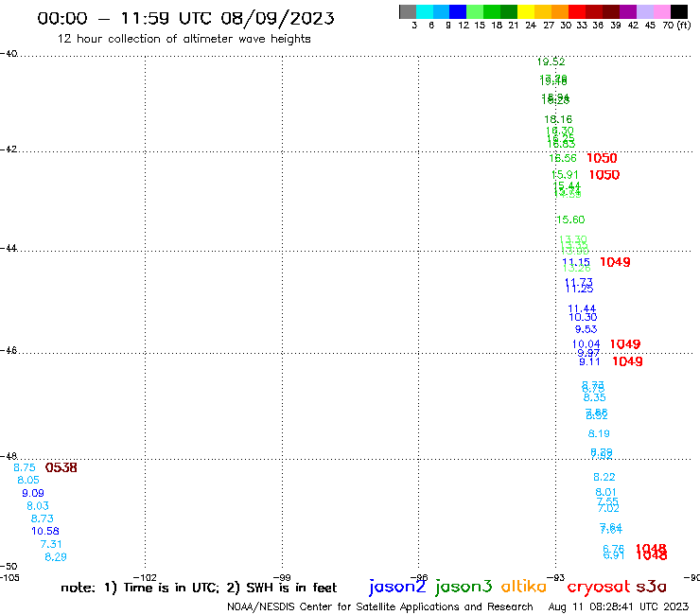Click the wave height value 7.31
Image resolution: width=700 pixels, height=615 pixels.
tap(51, 544)
